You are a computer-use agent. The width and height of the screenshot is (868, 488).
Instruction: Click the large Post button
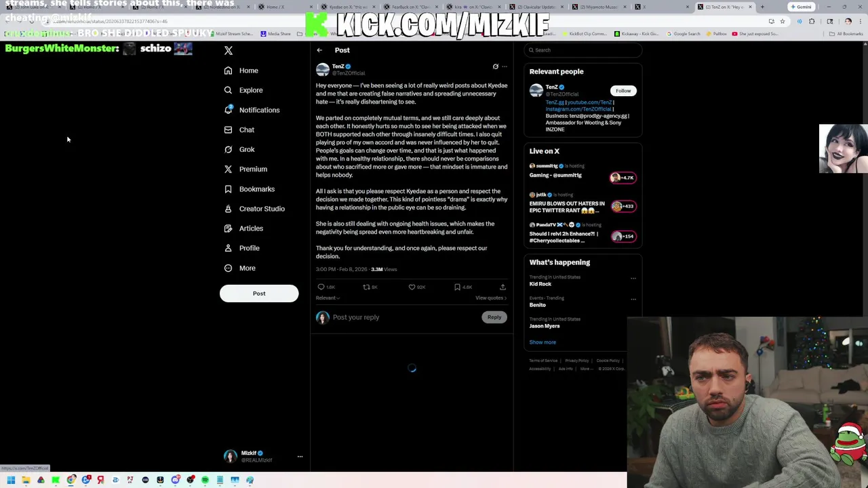(259, 293)
